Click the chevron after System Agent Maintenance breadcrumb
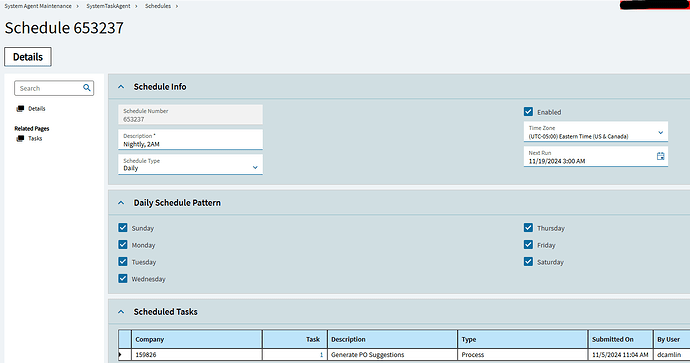The height and width of the screenshot is (363, 690). 77,6
